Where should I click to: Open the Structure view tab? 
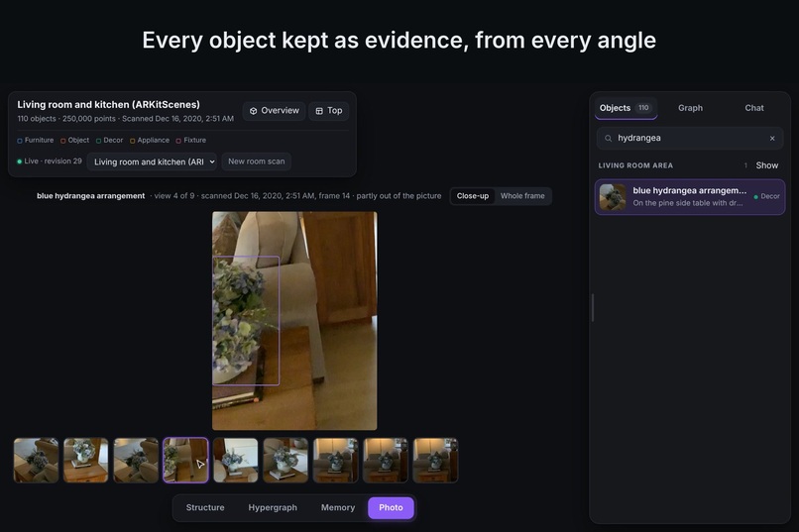[x=205, y=507]
